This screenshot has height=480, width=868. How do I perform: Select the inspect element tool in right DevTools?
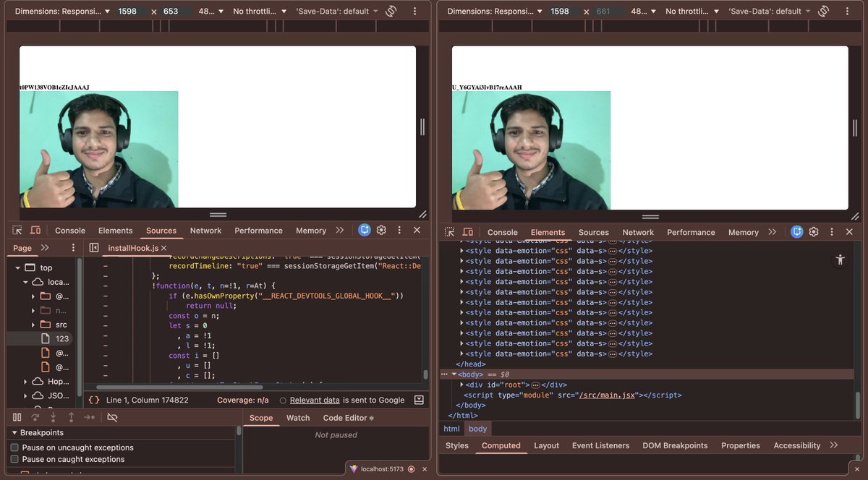tap(449, 232)
